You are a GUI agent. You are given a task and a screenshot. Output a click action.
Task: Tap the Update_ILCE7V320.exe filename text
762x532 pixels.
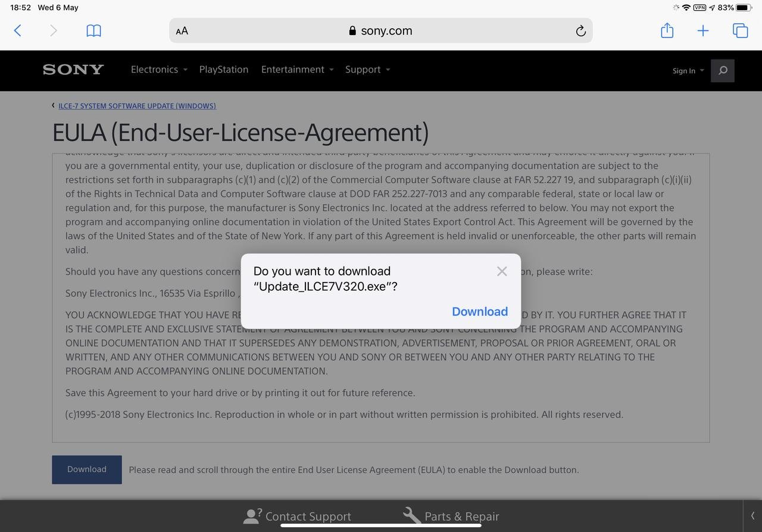tap(323, 286)
